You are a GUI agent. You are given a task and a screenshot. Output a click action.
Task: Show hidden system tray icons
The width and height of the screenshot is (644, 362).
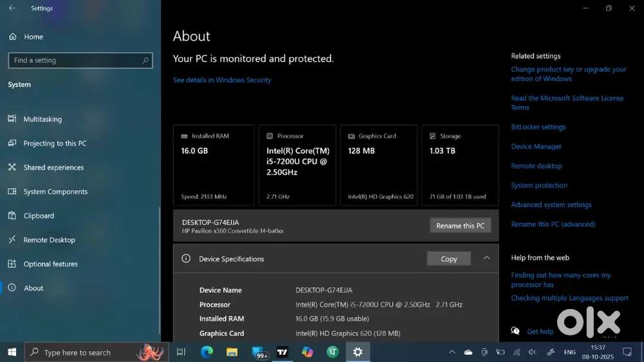452,352
